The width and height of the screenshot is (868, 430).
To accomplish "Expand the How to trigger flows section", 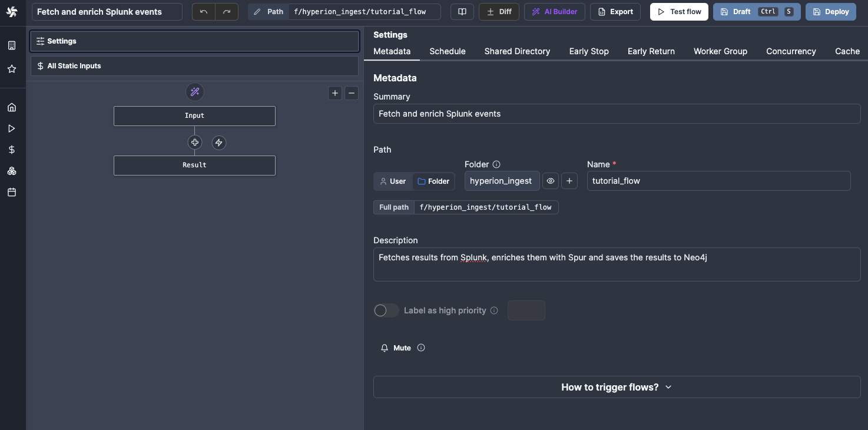I will click(616, 387).
